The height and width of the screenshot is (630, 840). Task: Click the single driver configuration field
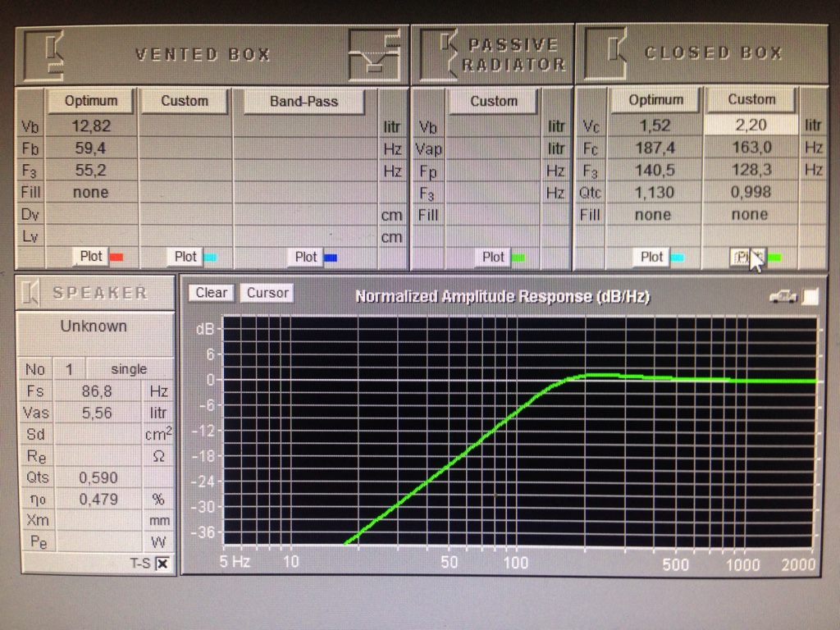tap(129, 369)
